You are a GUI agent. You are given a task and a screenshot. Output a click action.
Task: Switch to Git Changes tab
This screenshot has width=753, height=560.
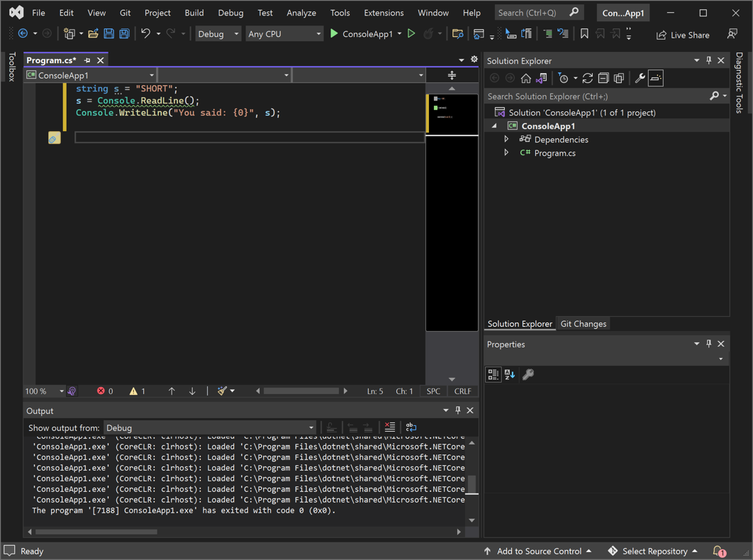tap(583, 324)
